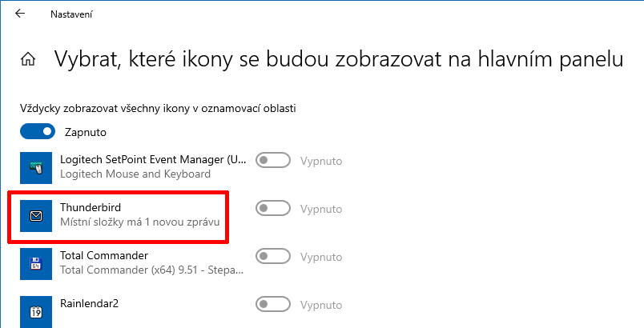Switch on the Thunderbird icon toggle

point(272,209)
